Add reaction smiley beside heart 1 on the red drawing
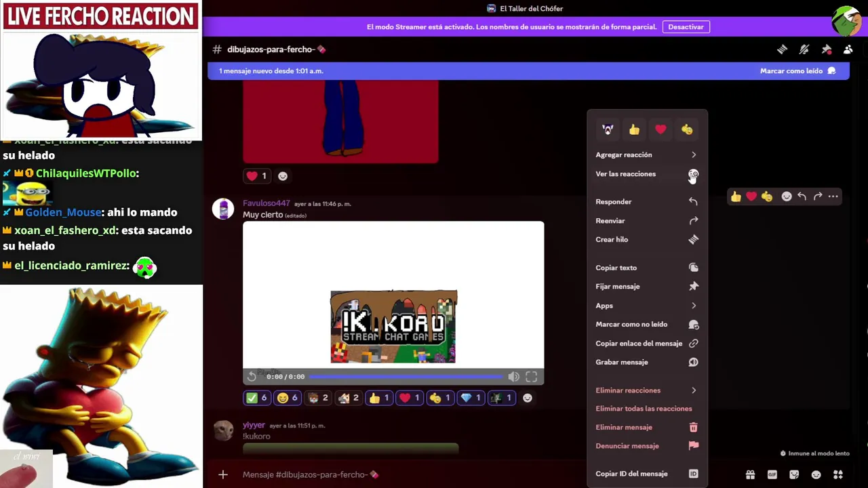 283,176
